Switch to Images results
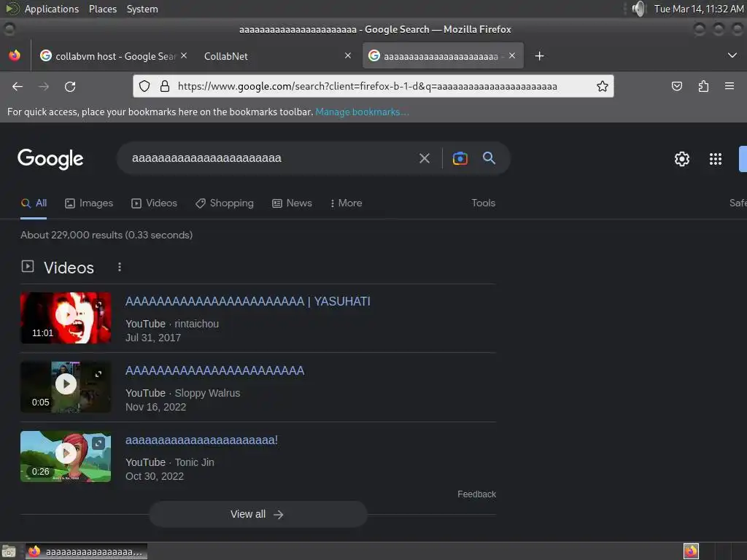 (89, 203)
